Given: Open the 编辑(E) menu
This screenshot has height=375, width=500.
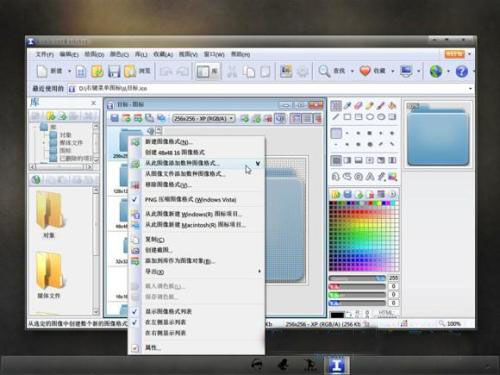Looking at the screenshot, I should click(x=69, y=54).
